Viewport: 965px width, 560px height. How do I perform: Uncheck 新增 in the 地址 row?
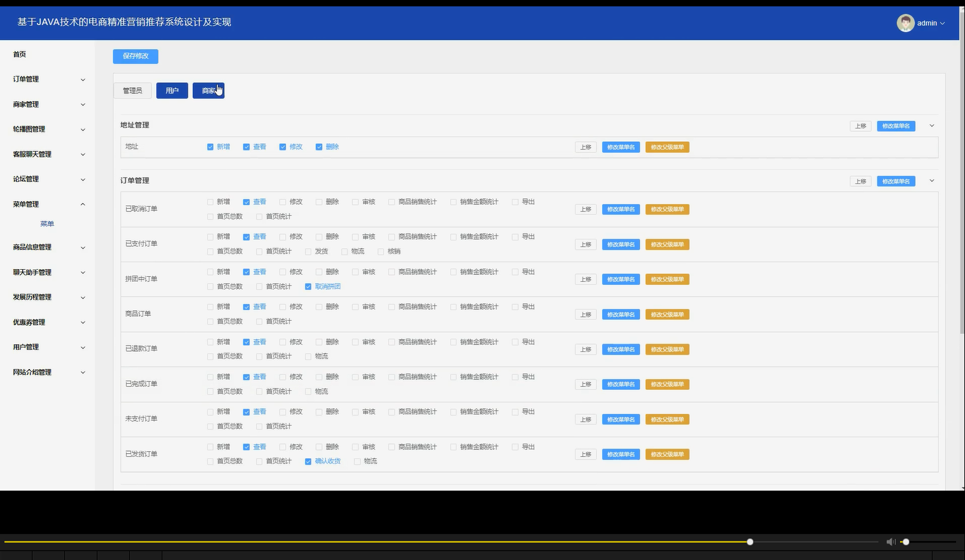(210, 147)
